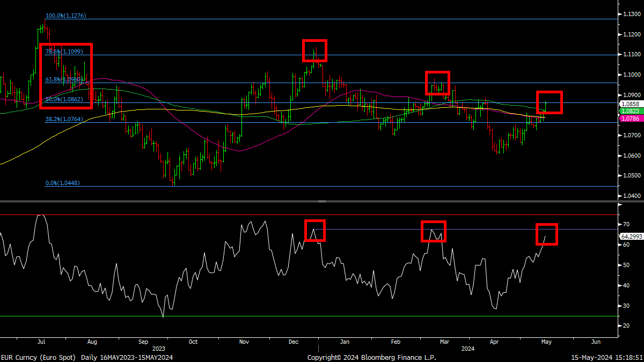The image size is (644, 362).
Task: Select the 38.2% (1.0764) Fibonacci label
Action: pyautogui.click(x=63, y=120)
